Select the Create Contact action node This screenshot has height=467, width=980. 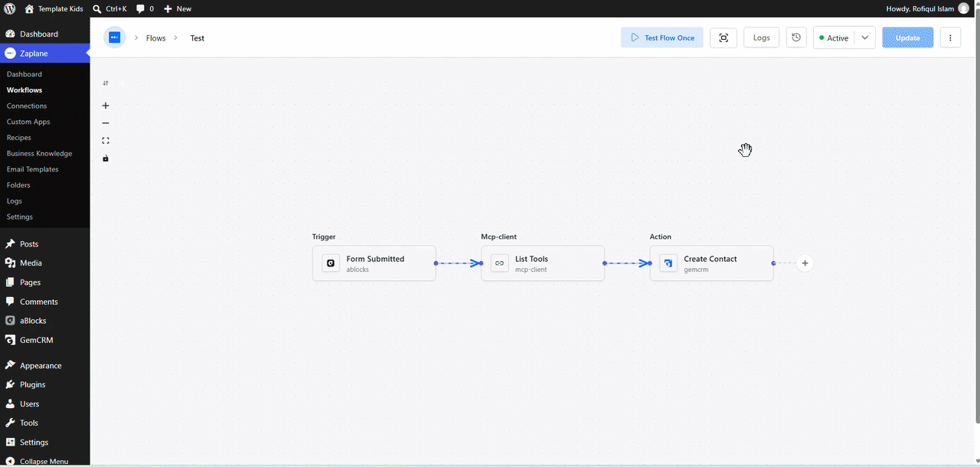click(712, 263)
